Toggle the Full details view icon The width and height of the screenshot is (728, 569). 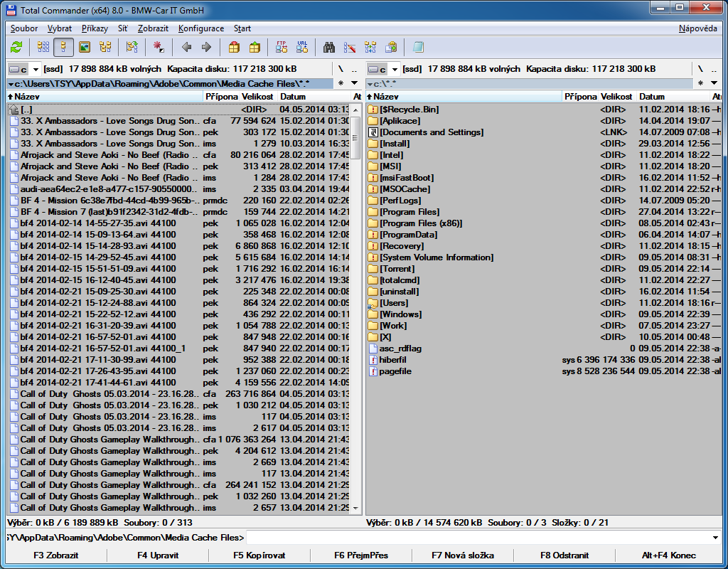coord(63,47)
